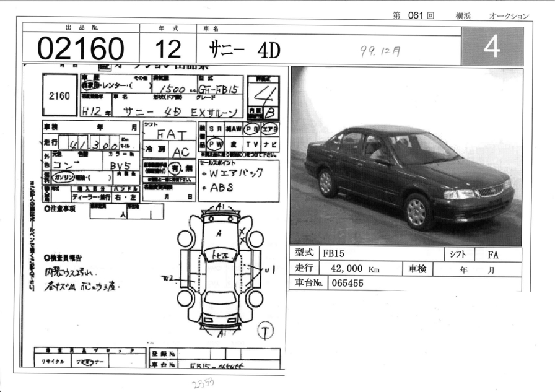Click the shift type FAT
This screenshot has height=392, width=555.
(172, 135)
